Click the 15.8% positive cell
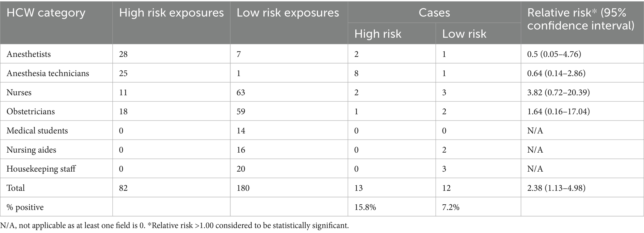Screen dimensions: 644x233 (x=365, y=207)
